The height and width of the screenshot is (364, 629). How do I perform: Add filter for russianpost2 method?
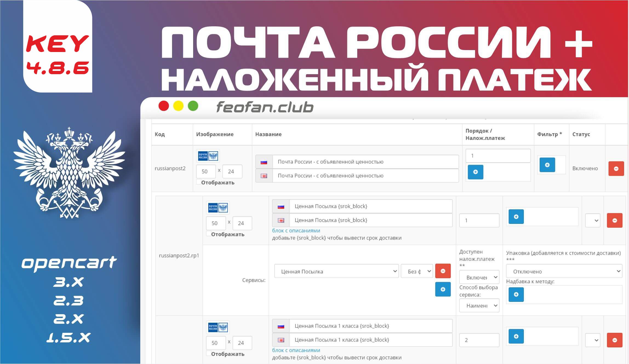pyautogui.click(x=547, y=165)
